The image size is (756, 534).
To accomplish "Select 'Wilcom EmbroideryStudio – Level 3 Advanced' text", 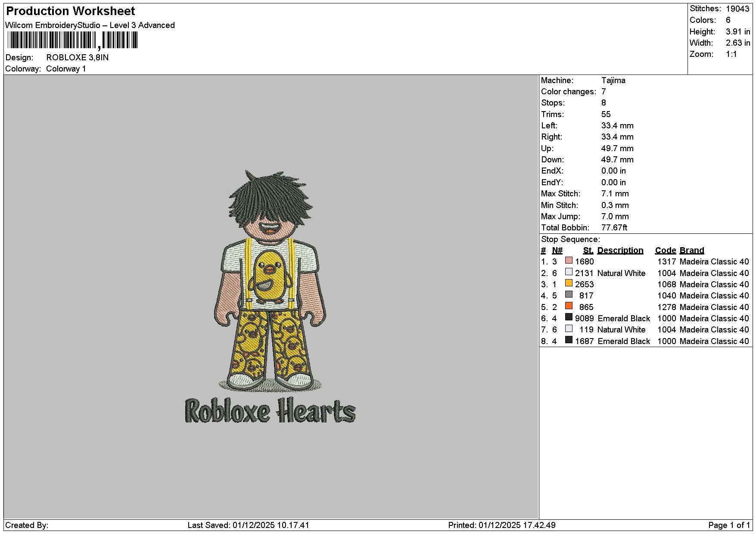I will point(90,25).
